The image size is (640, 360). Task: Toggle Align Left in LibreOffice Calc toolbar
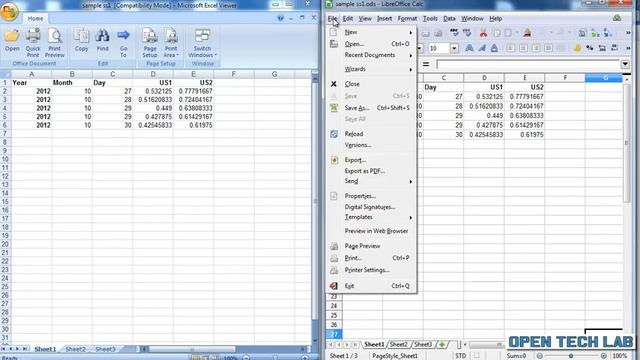511,48
